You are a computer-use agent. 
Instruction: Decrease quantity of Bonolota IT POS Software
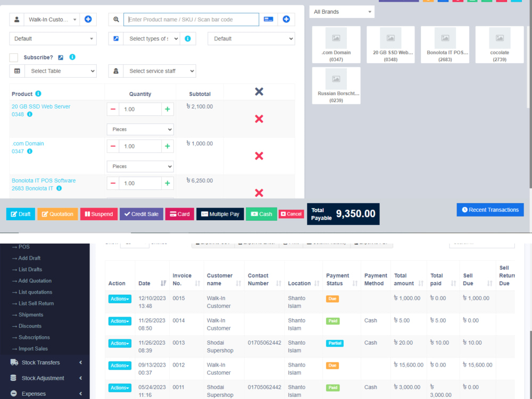[113, 183]
